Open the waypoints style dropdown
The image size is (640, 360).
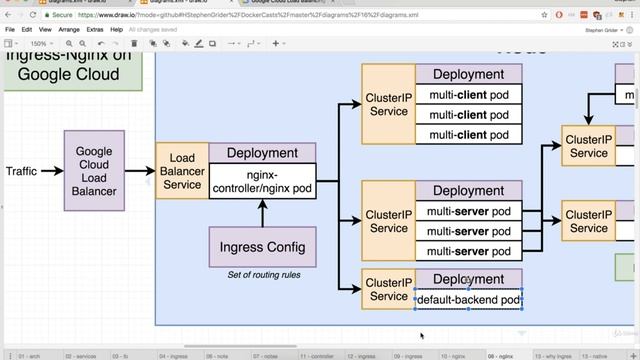[x=253, y=43]
